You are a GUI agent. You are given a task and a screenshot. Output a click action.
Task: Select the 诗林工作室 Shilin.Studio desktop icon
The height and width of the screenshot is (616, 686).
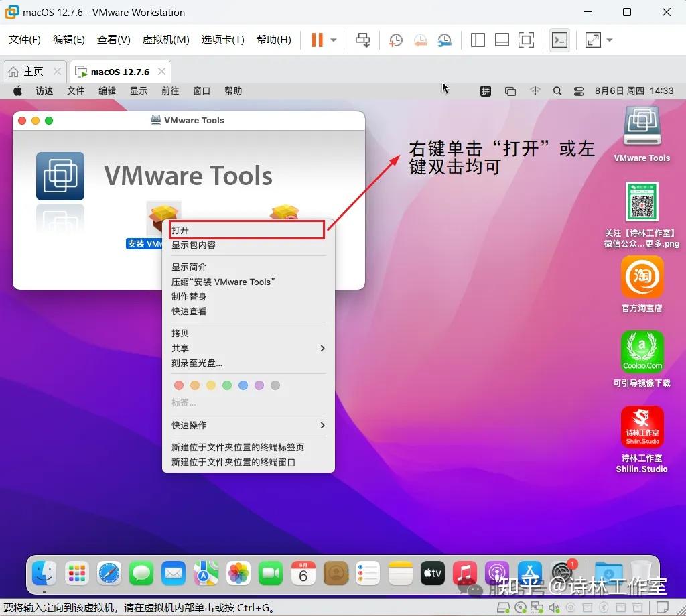(x=642, y=426)
